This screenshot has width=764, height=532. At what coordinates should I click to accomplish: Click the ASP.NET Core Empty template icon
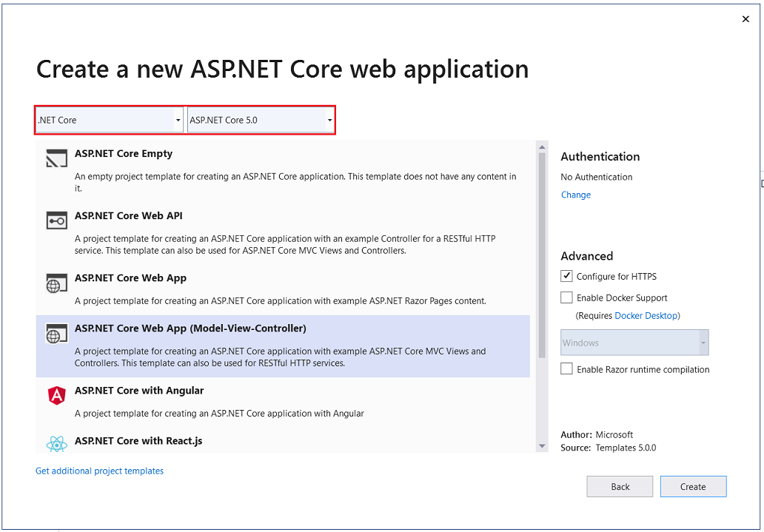[56, 158]
